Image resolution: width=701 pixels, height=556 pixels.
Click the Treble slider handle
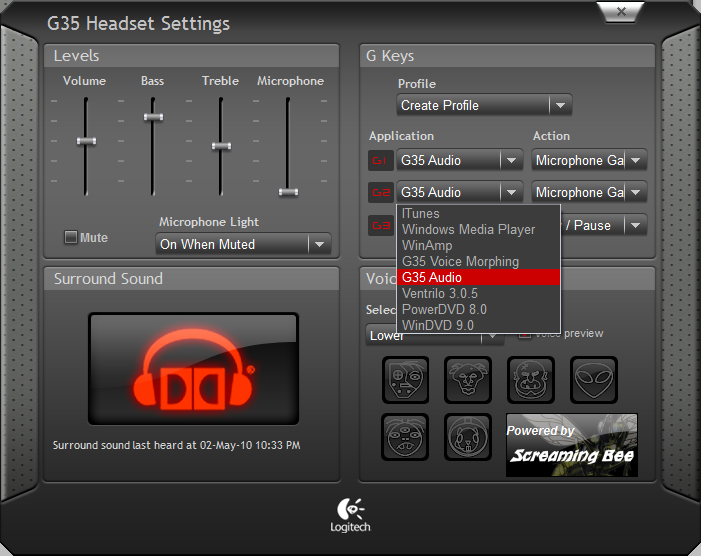(221, 146)
